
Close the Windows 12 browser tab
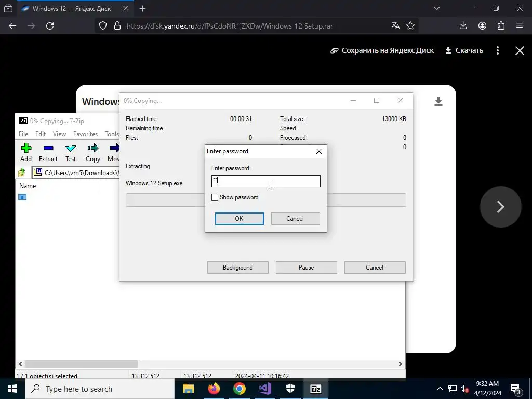pyautogui.click(x=126, y=9)
